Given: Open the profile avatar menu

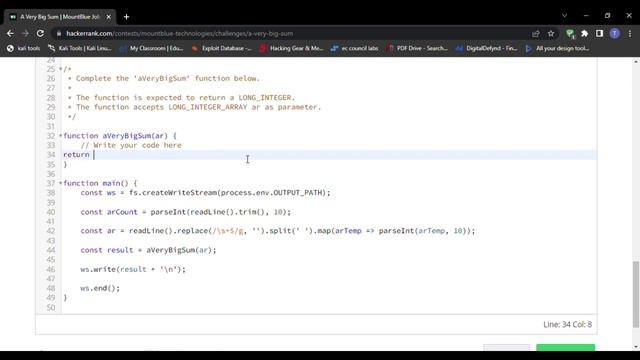Looking at the screenshot, I should (615, 33).
